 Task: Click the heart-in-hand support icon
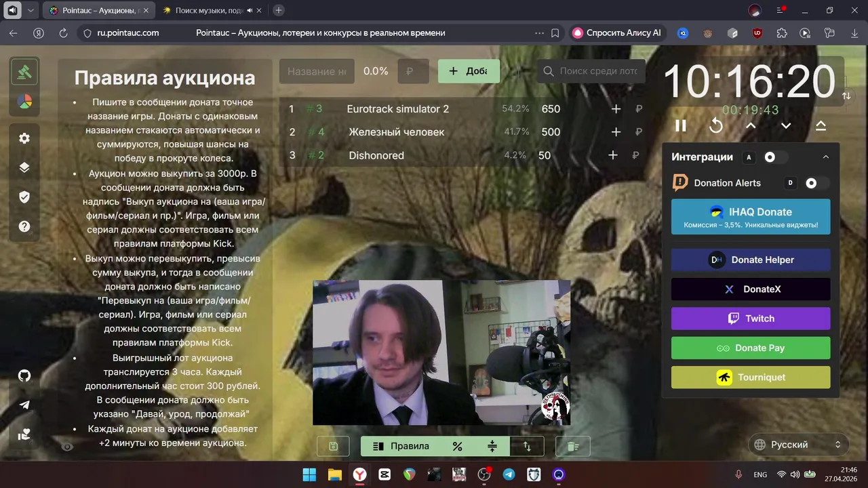(24, 434)
